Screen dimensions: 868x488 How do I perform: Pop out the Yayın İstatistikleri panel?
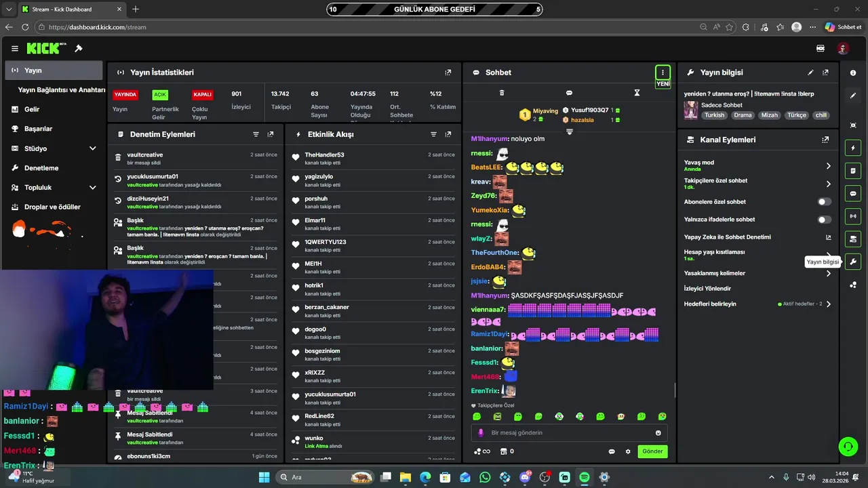(448, 73)
